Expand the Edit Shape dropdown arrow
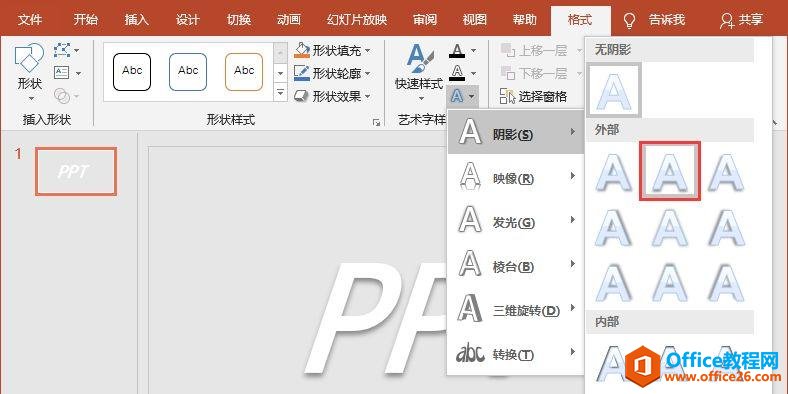Image resolution: width=788 pixels, height=394 pixels. [76, 50]
